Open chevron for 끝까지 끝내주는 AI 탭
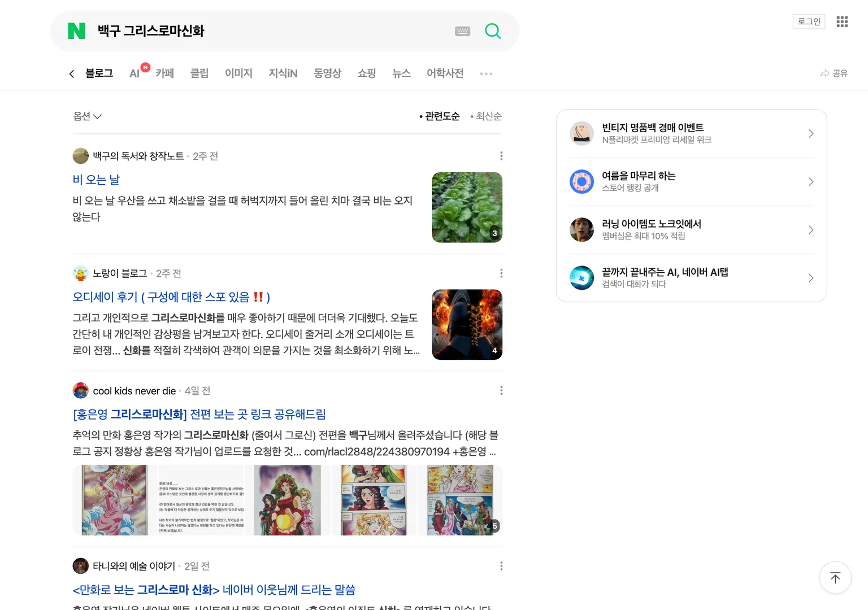 click(x=810, y=277)
